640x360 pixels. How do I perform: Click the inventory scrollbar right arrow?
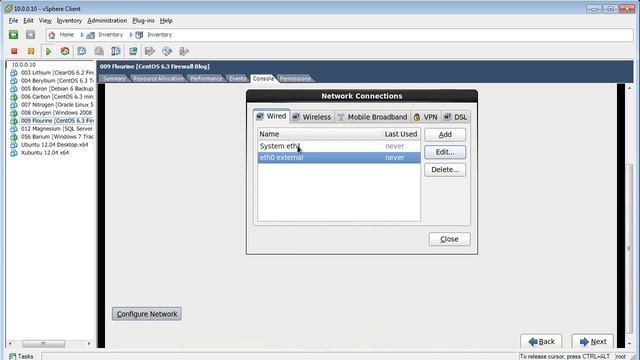coord(89,344)
